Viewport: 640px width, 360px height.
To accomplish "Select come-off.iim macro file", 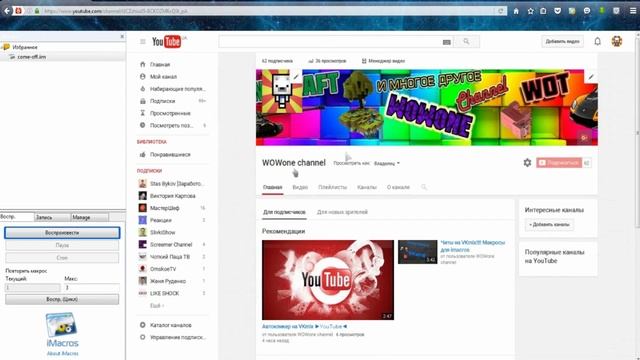I will (x=31, y=57).
